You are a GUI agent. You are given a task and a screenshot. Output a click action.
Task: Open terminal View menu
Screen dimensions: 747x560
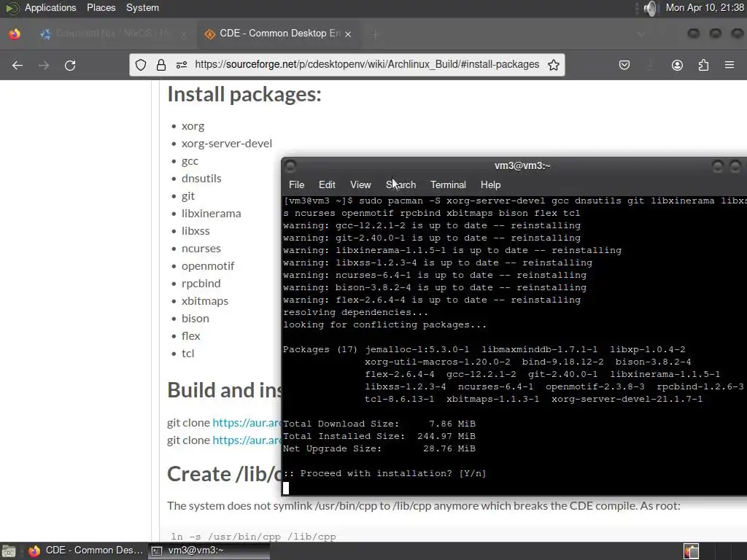(x=360, y=184)
